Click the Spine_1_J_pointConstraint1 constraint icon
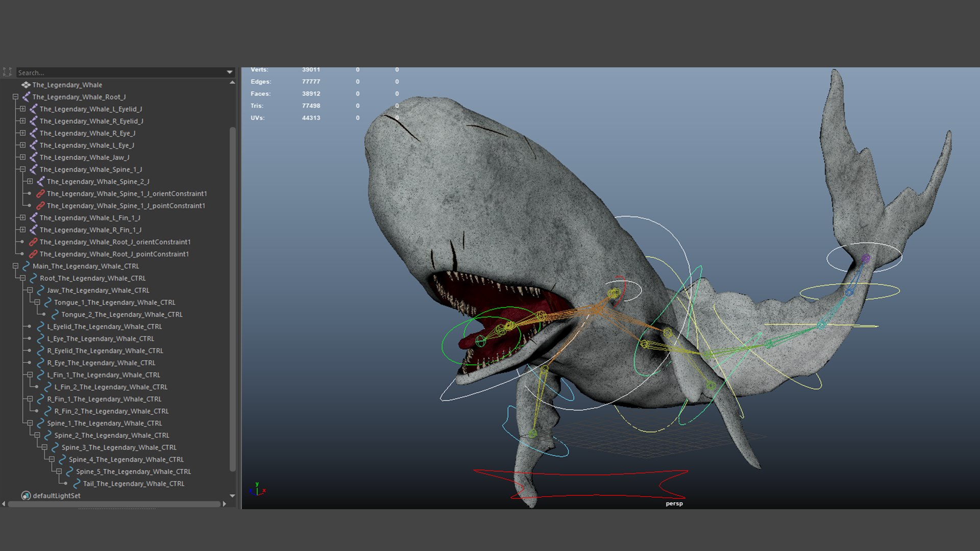The image size is (980, 551). (x=40, y=206)
